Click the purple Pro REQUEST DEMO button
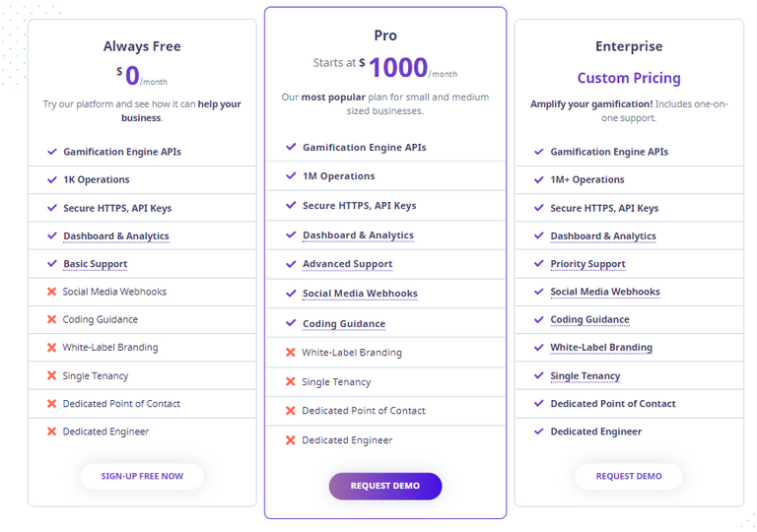Image resolution: width=757 pixels, height=532 pixels. (384, 486)
